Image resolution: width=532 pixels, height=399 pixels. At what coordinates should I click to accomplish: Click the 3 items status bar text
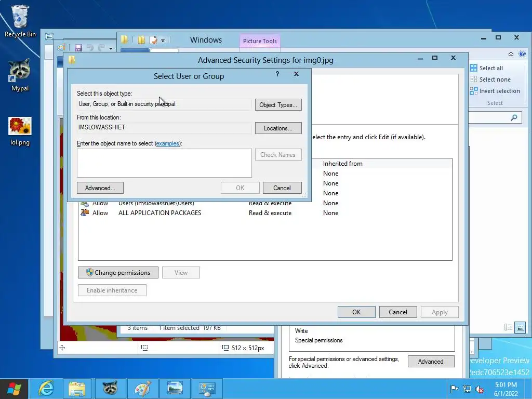(x=137, y=328)
